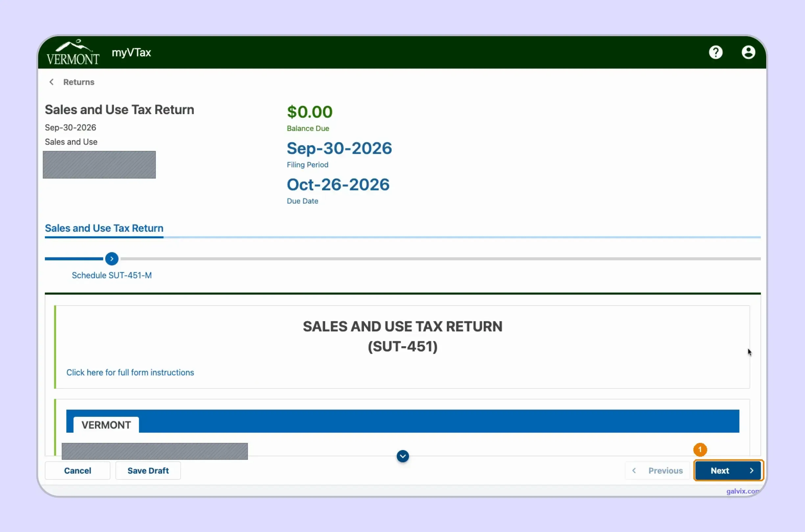This screenshot has height=532, width=805.
Task: Open Schedule SUT-451-M step label
Action: [x=111, y=275]
